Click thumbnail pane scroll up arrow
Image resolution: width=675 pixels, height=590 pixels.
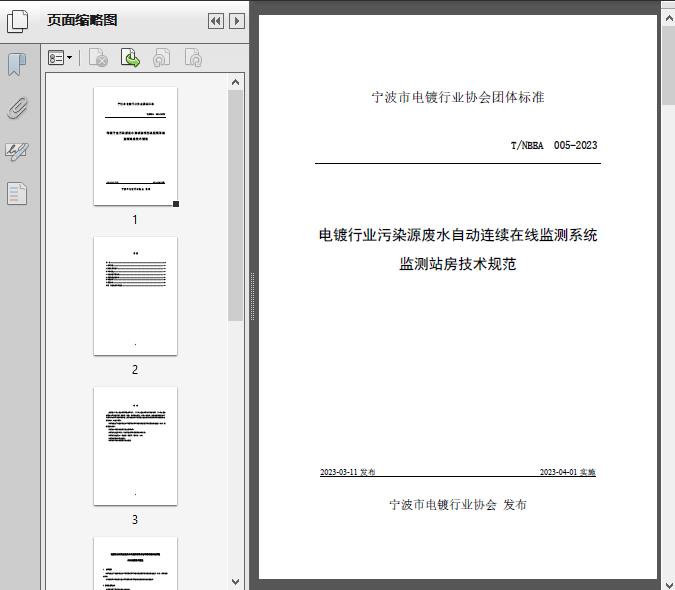click(x=235, y=82)
